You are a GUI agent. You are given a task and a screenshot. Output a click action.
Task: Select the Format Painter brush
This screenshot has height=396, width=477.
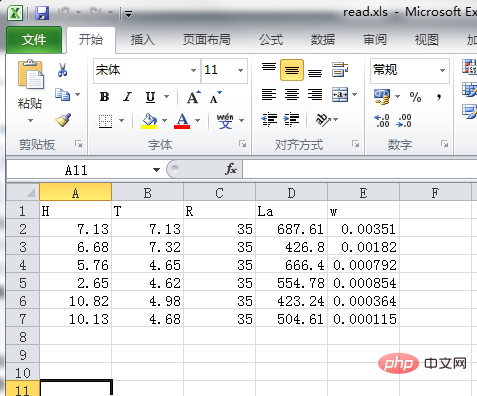(x=63, y=120)
